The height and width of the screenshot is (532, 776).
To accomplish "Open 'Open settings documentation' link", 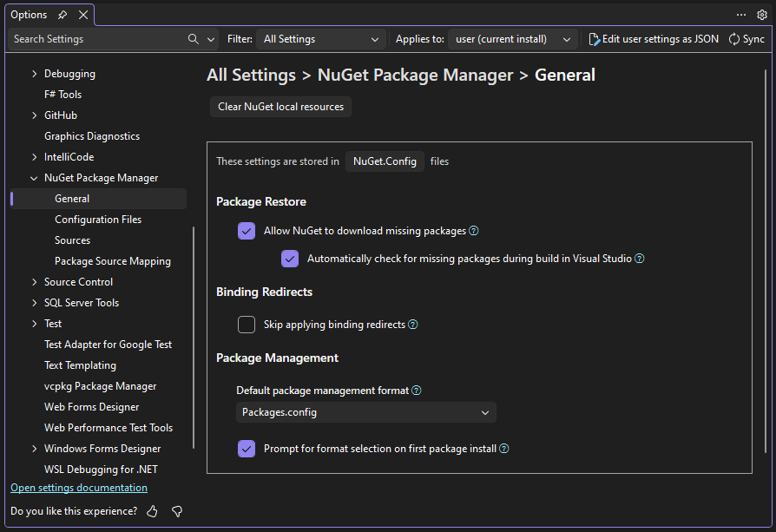I will [x=78, y=487].
